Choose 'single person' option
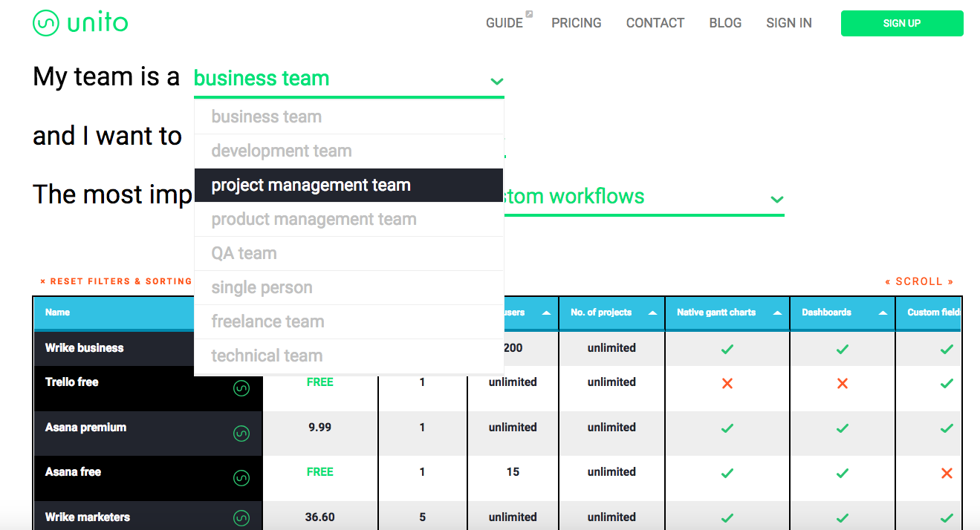Viewport: 980px width, 530px height. pyautogui.click(x=349, y=287)
